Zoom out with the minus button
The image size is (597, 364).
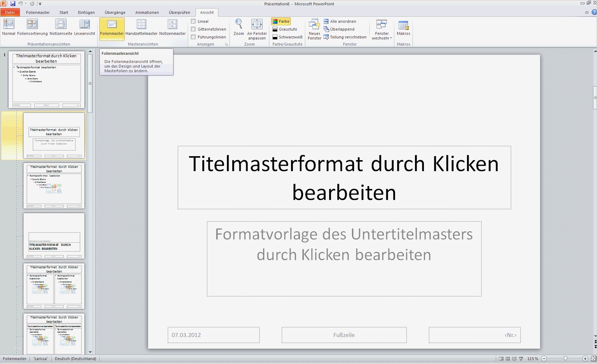[x=544, y=359]
